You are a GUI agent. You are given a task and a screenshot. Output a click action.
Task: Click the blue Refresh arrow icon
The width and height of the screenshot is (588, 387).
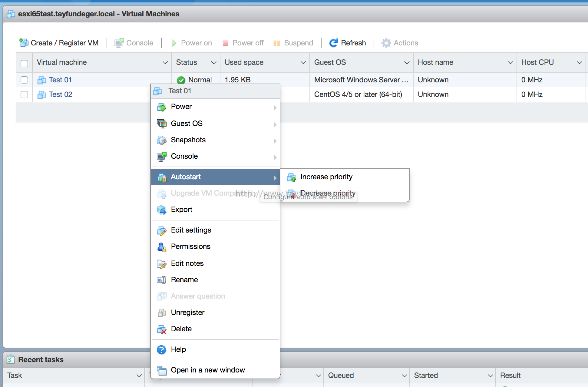(333, 43)
